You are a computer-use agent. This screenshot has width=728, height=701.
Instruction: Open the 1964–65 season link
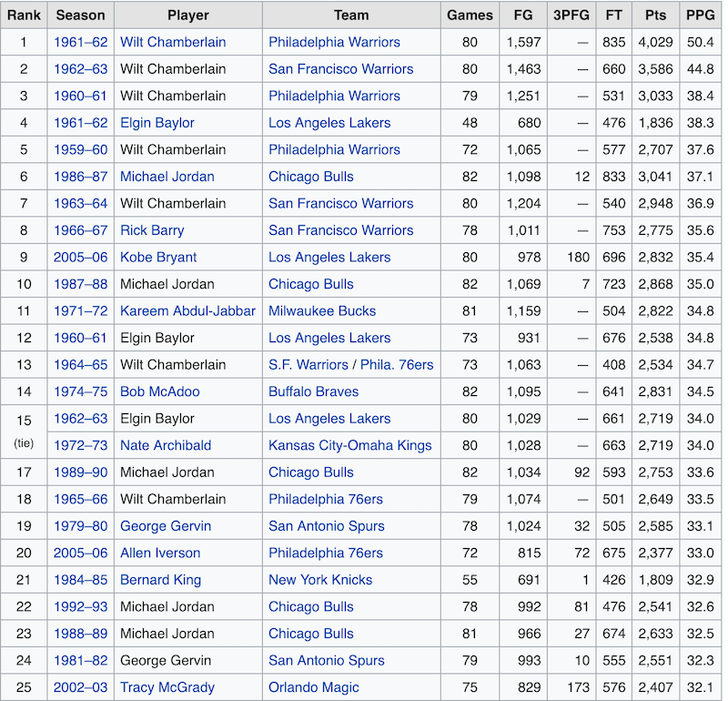[80, 365]
